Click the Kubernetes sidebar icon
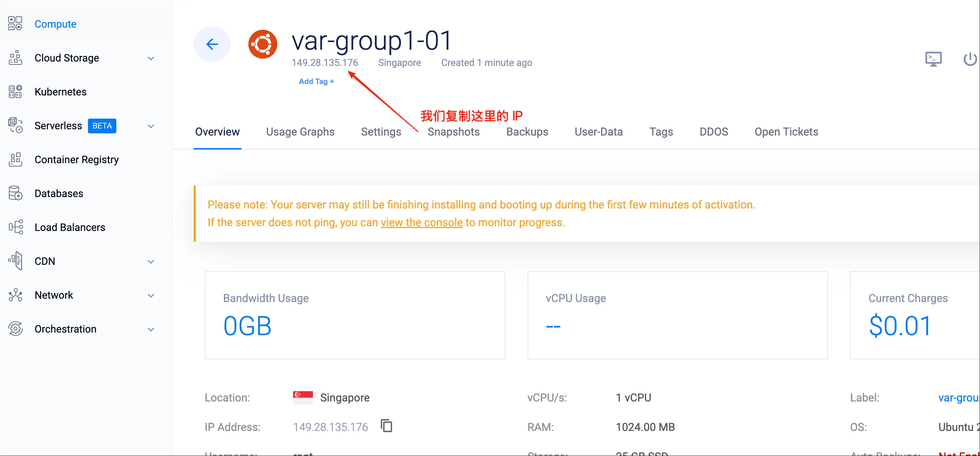Image resolution: width=980 pixels, height=456 pixels. coord(15,92)
